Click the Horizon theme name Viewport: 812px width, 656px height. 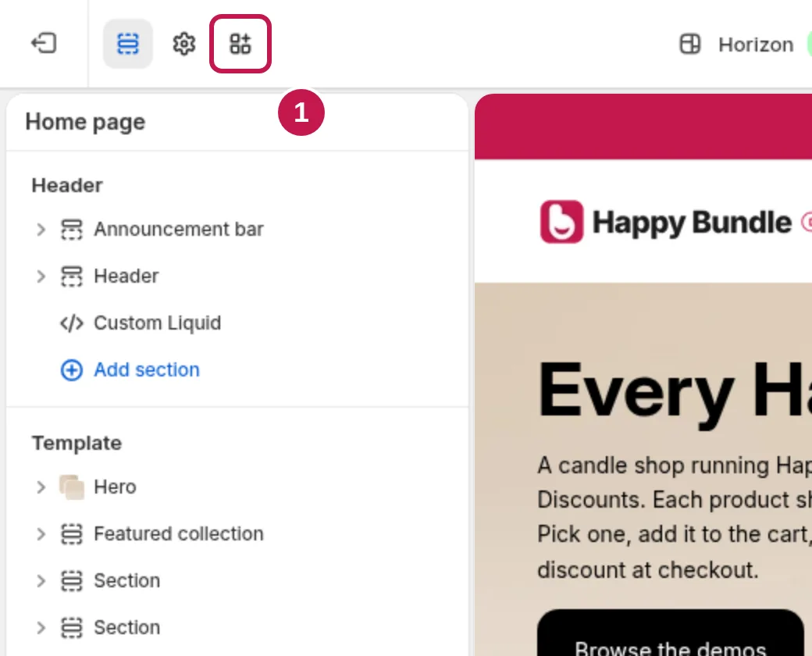click(756, 45)
